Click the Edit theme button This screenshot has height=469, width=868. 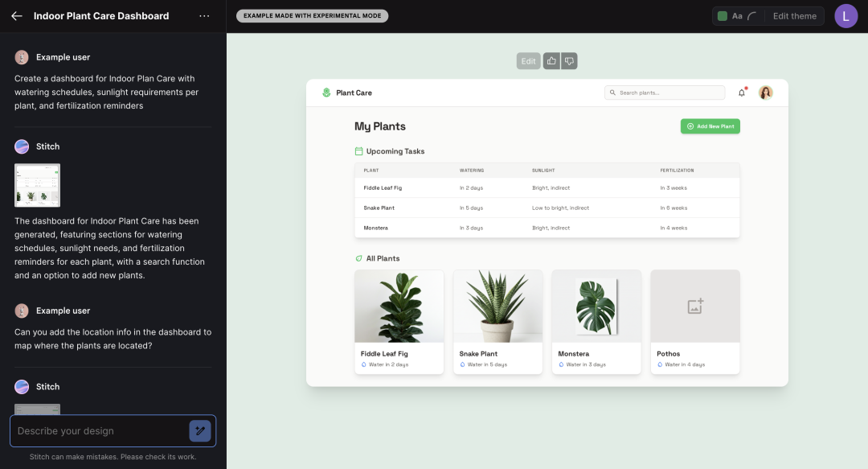point(794,16)
